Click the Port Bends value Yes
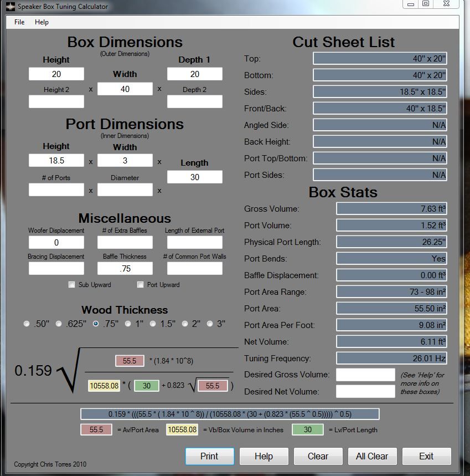The height and width of the screenshot is (476, 470). click(391, 259)
